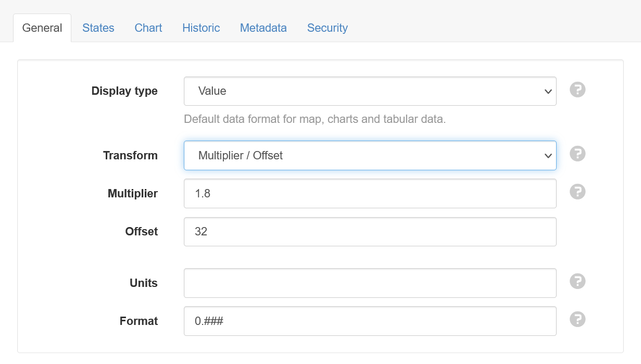
Task: Open the help icon for Multiplier
Action: 577,192
